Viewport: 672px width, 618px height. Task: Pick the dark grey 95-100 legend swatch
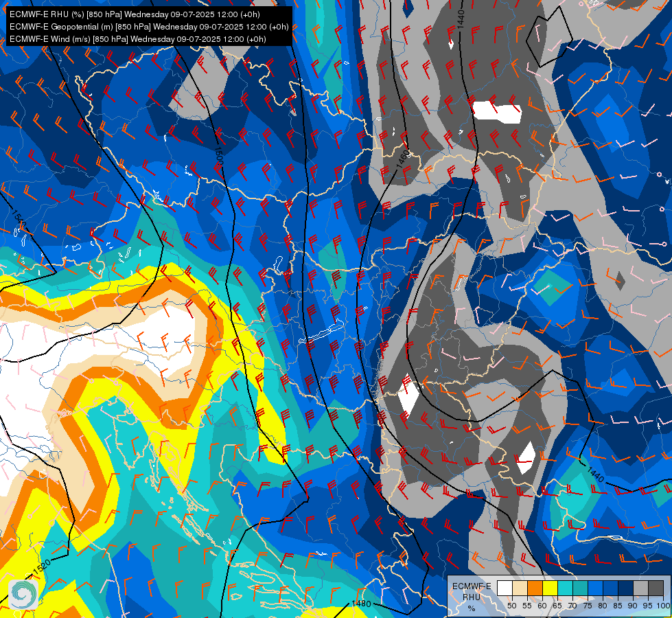click(656, 588)
